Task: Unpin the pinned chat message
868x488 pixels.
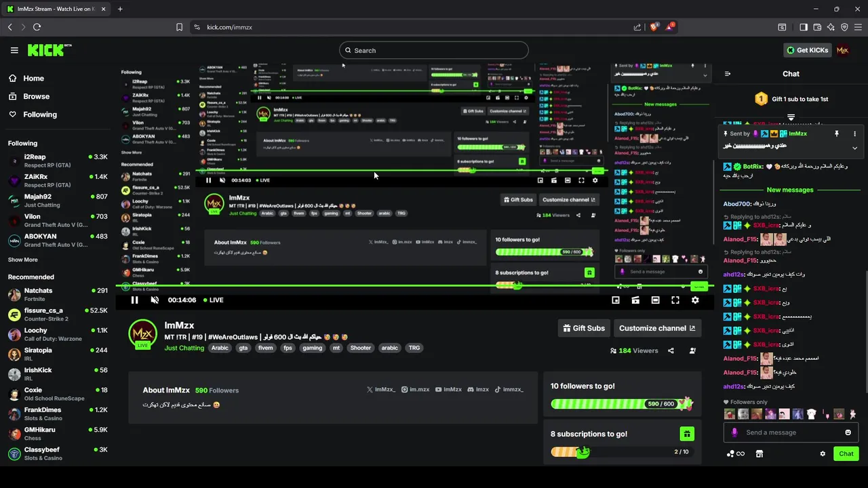Action: point(837,134)
